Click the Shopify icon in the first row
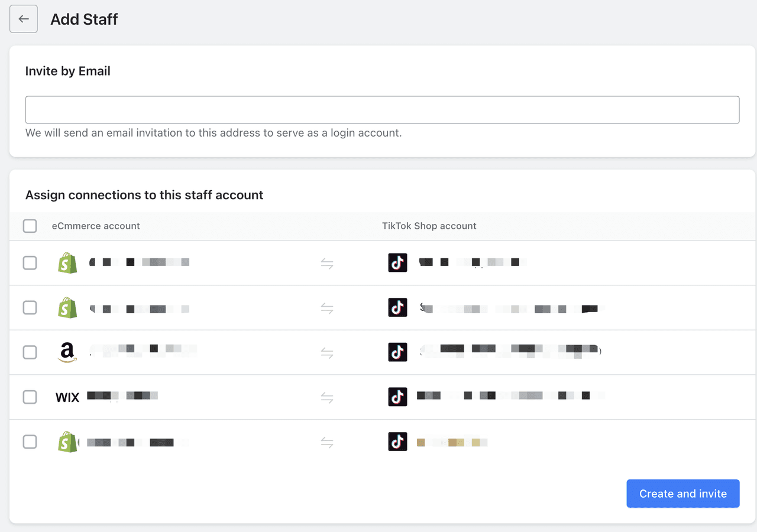Screen dimensions: 757x532 67,263
